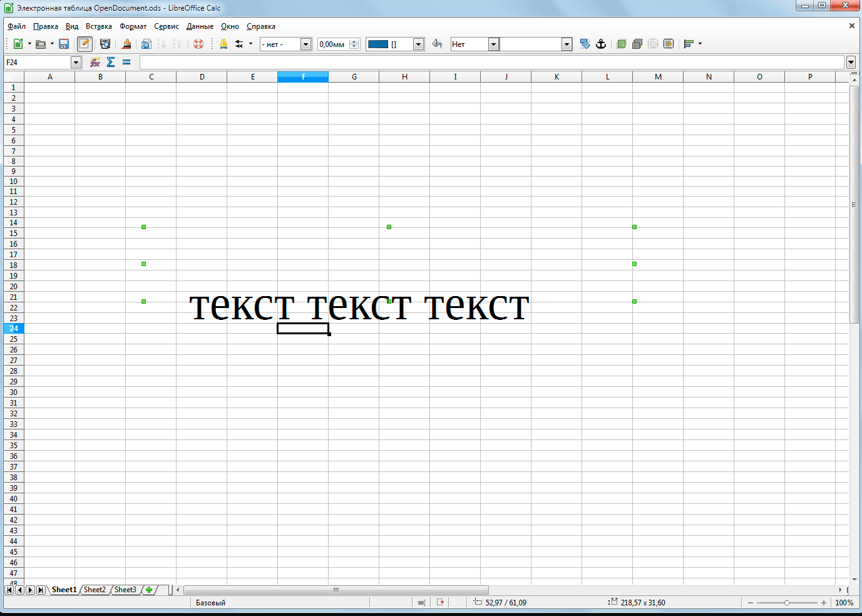This screenshot has height=616, width=862.
Task: Click the Name Box showing F24
Action: (38, 62)
